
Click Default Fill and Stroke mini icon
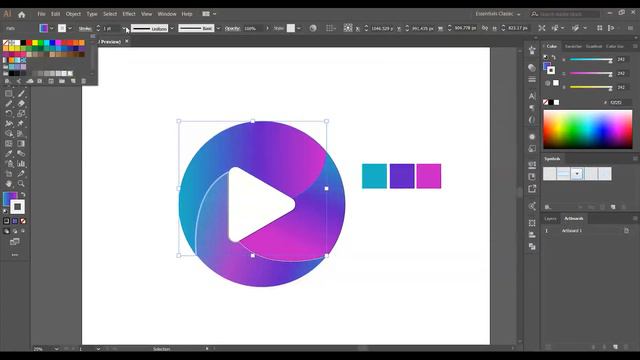pos(5,211)
